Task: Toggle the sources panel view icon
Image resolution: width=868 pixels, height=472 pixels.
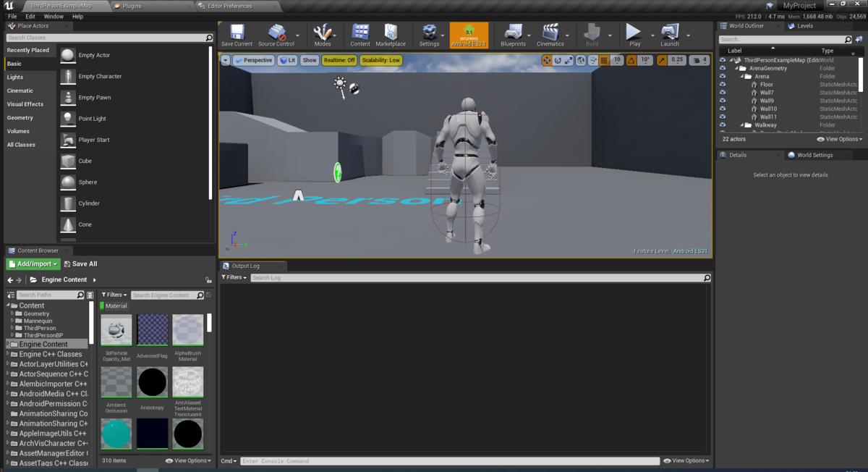Action: [x=11, y=295]
